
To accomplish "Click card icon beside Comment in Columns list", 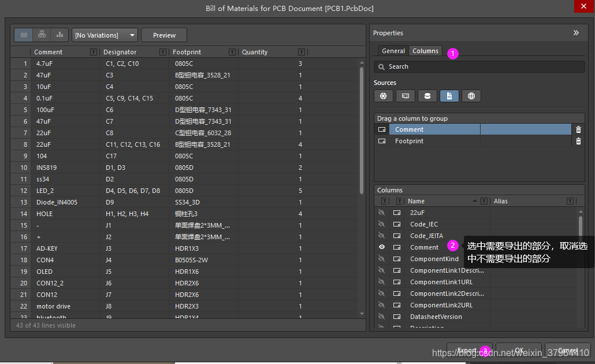I will 397,247.
